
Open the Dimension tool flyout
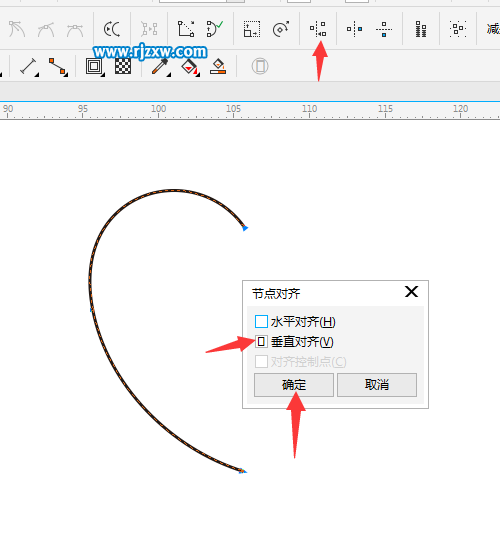(29, 66)
